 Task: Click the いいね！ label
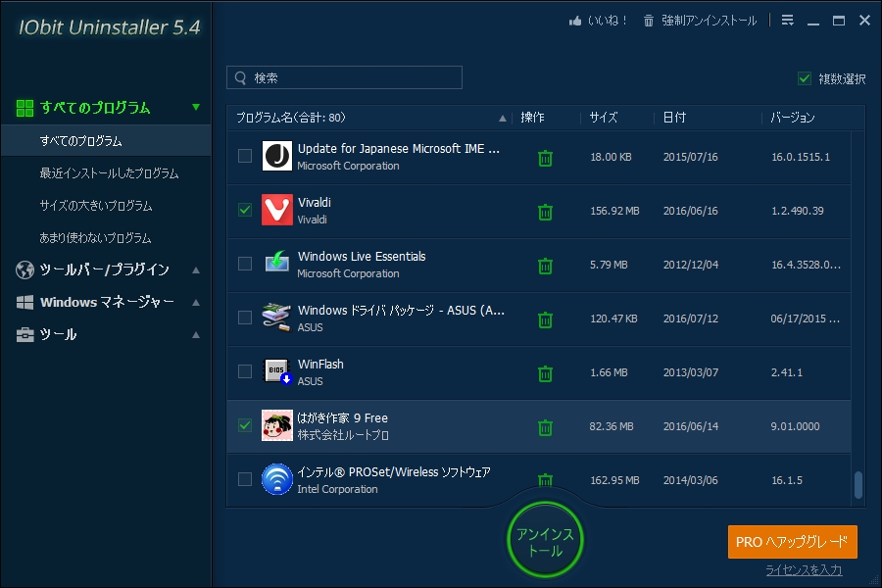607,21
